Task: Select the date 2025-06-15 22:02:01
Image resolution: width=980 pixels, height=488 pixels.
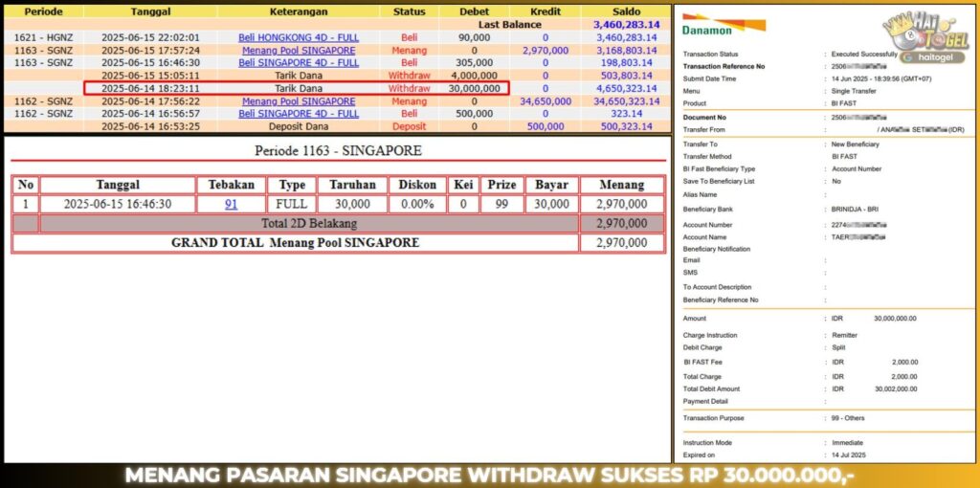Action: (150, 37)
